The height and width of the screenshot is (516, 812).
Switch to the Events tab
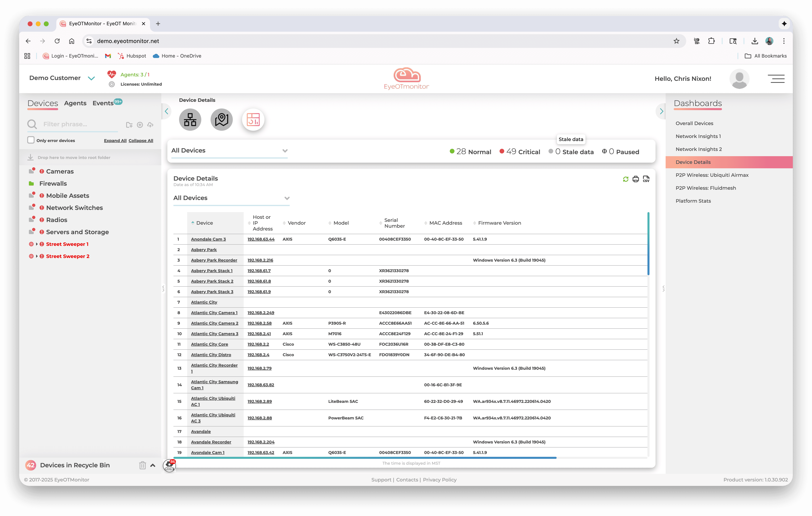[x=103, y=103]
